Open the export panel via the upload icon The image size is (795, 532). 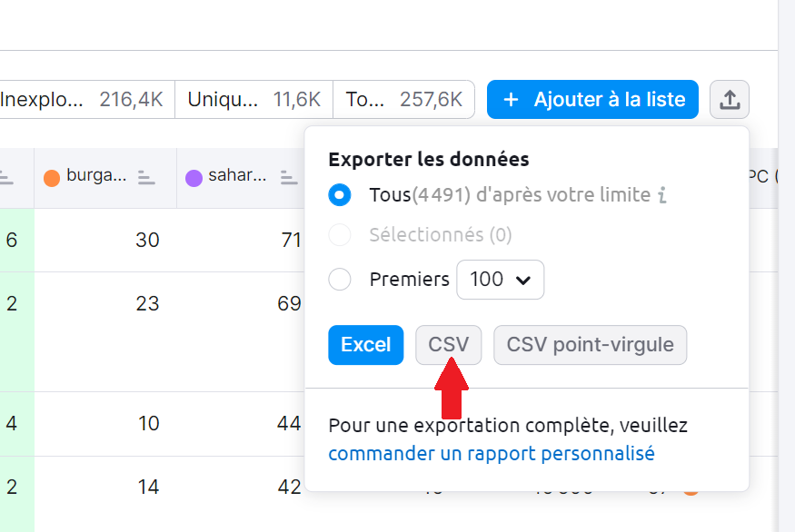click(730, 100)
